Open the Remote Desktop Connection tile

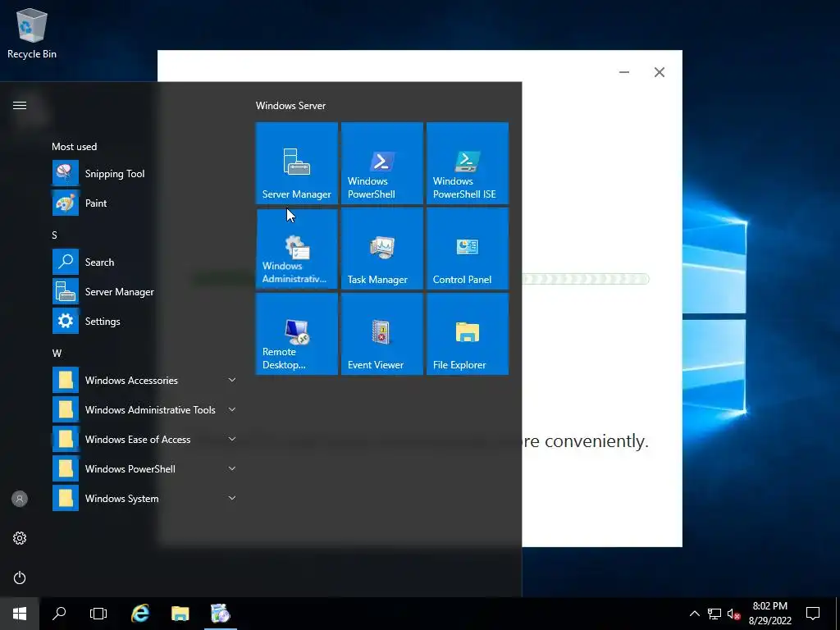pos(297,334)
